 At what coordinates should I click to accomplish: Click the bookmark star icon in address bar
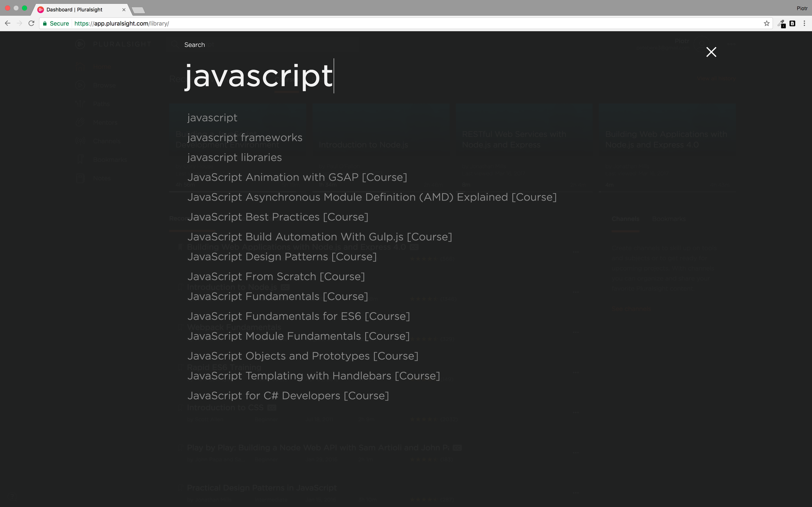point(766,23)
